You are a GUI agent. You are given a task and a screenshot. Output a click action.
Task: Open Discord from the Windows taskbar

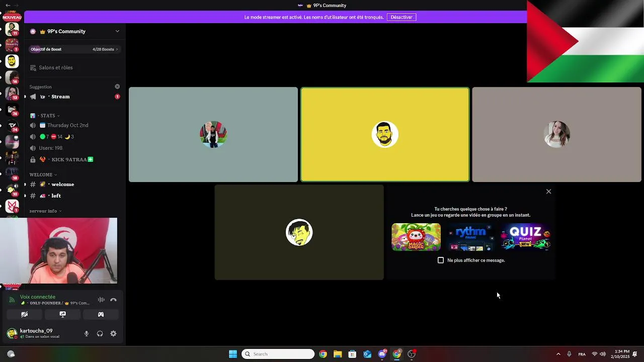[382, 354]
